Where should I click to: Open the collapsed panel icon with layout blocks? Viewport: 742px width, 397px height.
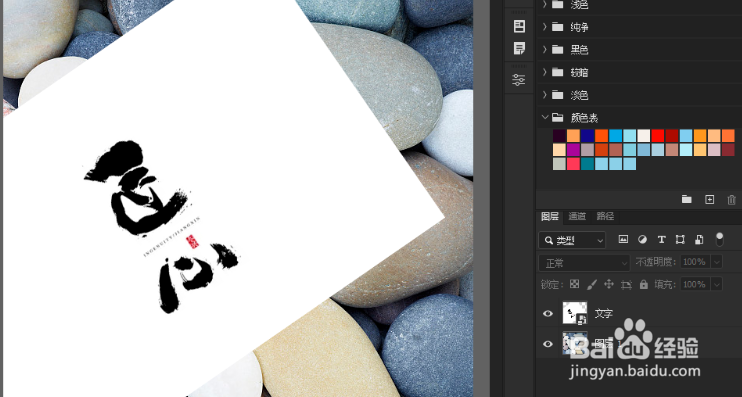pos(519,26)
